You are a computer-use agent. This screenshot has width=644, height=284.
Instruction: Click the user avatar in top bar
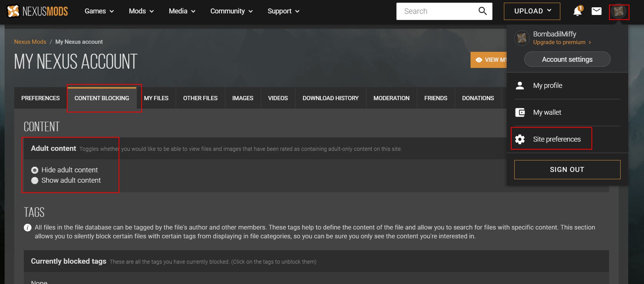[619, 12]
